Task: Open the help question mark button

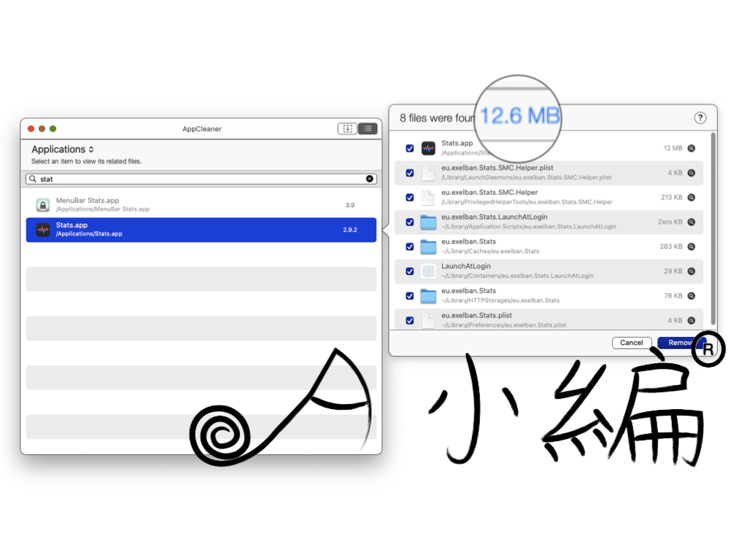Action: [700, 117]
